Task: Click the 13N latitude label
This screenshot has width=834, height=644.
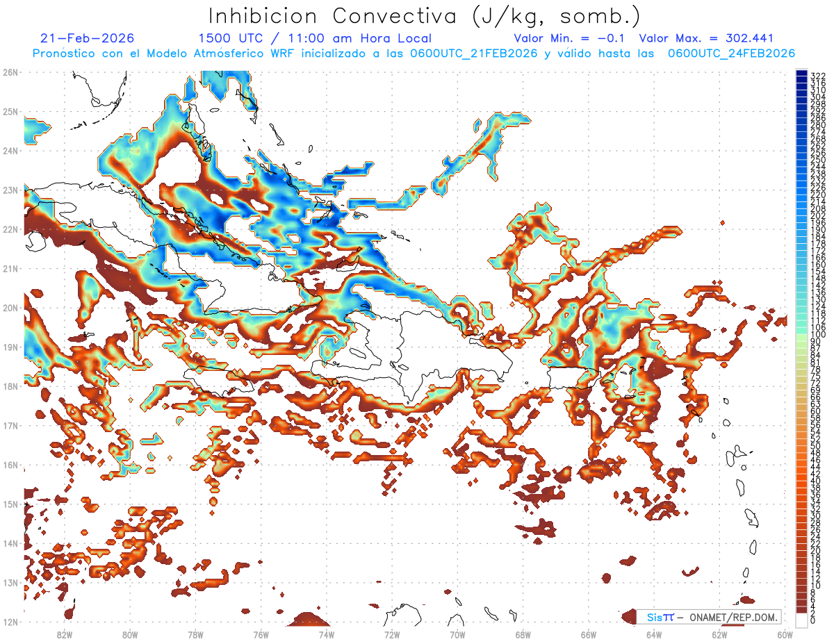Action: point(10,582)
